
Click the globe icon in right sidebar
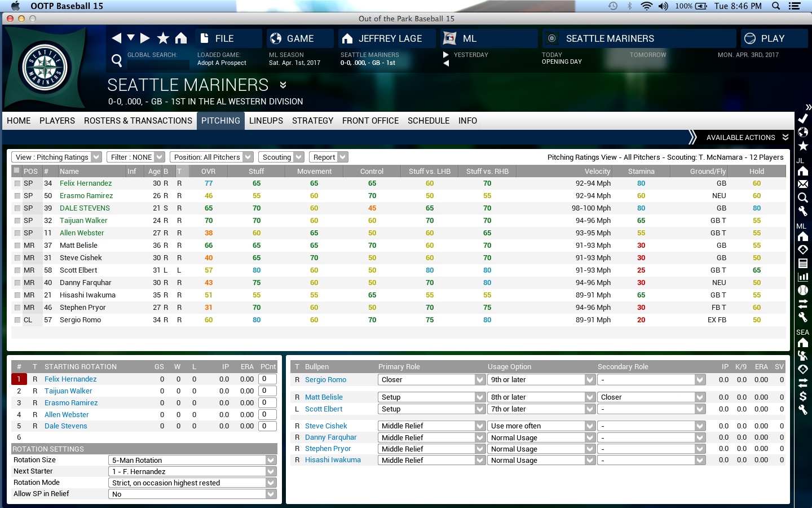[x=803, y=132]
